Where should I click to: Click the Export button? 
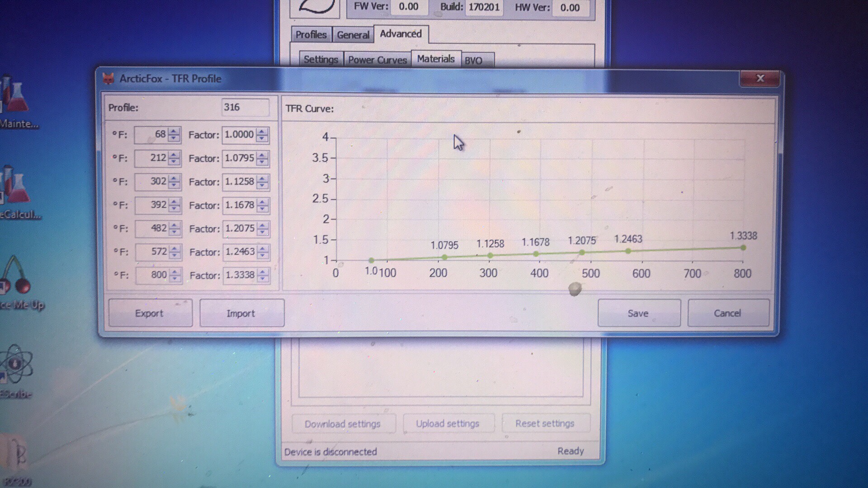pyautogui.click(x=150, y=313)
